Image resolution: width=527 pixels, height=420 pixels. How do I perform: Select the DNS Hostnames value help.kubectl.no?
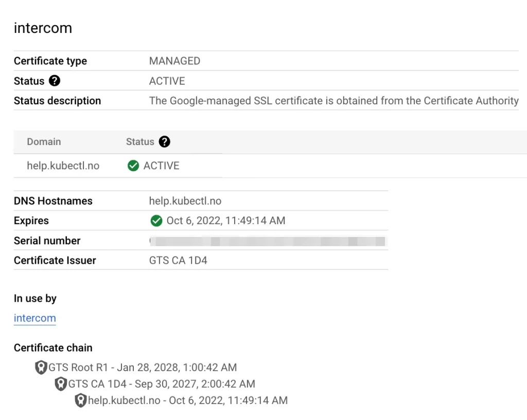pos(185,201)
